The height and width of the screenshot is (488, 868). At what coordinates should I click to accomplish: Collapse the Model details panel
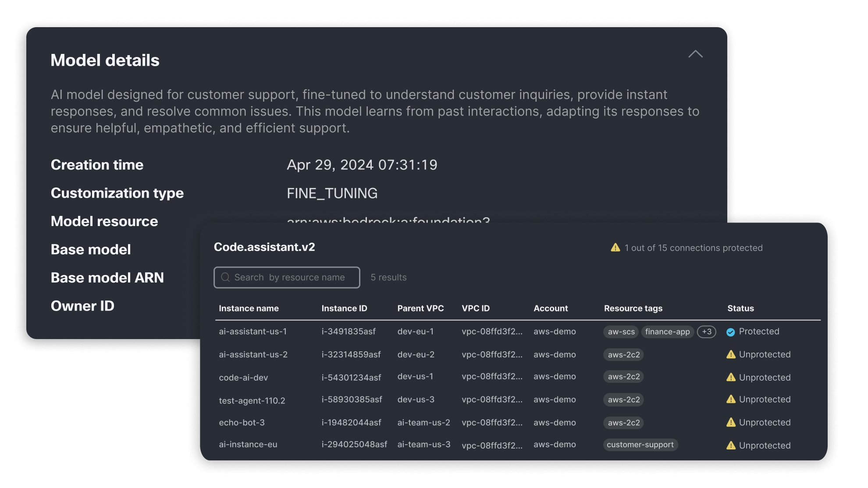point(695,54)
